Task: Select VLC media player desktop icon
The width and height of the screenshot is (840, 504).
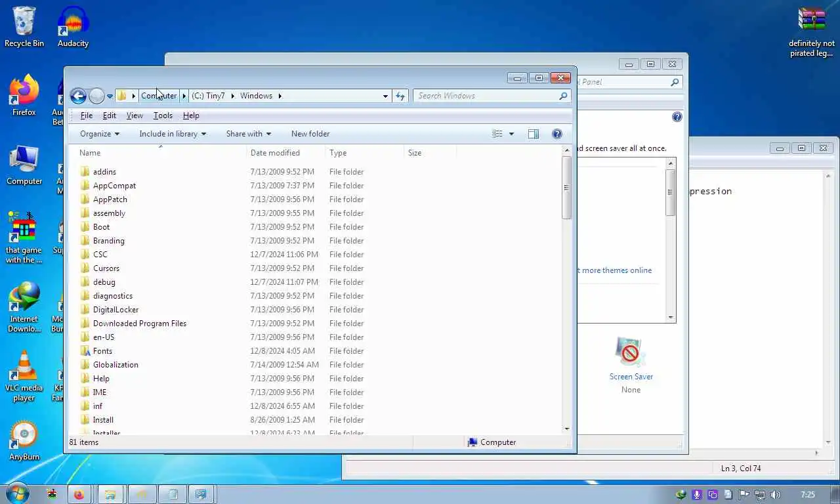Action: click(24, 376)
